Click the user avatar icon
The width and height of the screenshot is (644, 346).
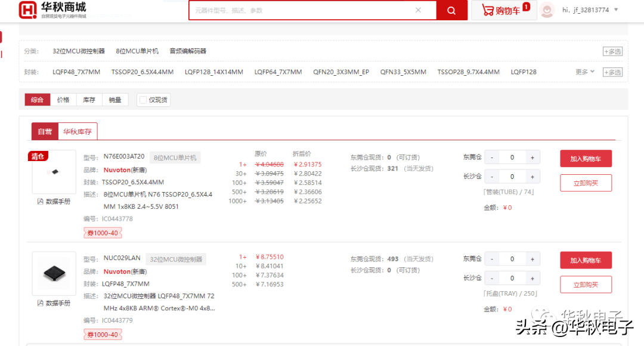547,10
